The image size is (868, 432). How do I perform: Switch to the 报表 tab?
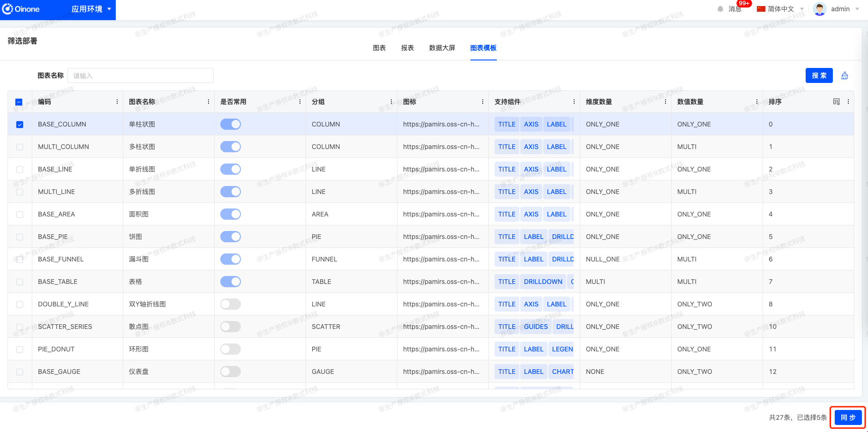click(x=407, y=48)
